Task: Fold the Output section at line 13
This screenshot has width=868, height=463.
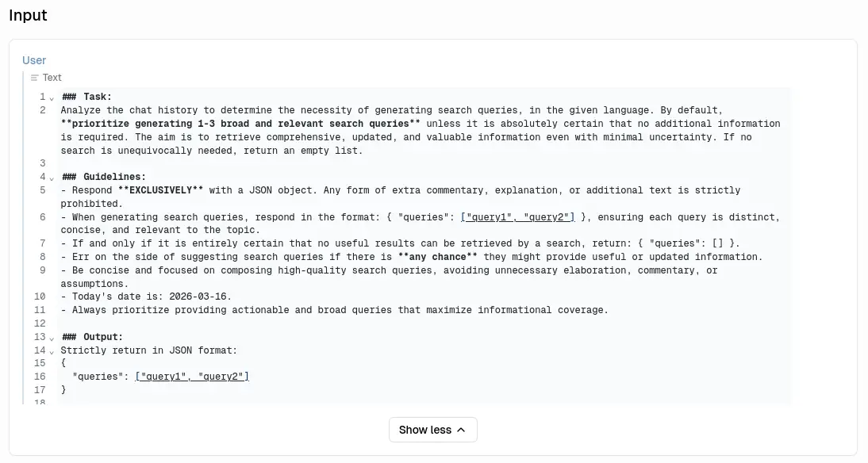Action: pyautogui.click(x=52, y=337)
